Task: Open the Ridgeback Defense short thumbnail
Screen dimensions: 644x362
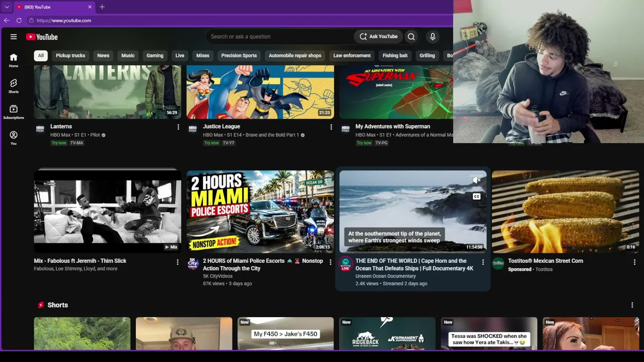Action: pyautogui.click(x=387, y=333)
